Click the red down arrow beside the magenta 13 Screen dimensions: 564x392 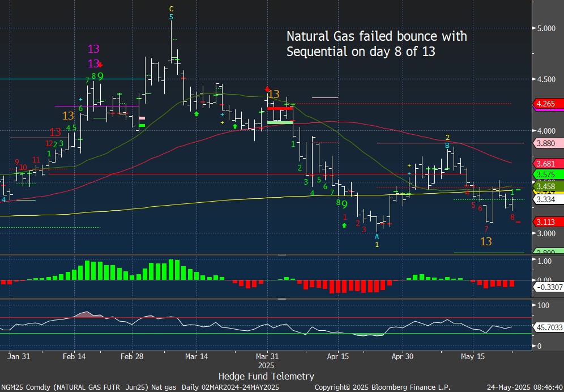pyautogui.click(x=101, y=65)
